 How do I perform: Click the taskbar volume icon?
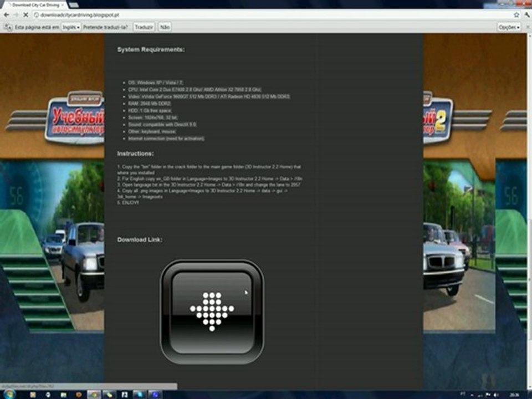[x=496, y=395]
